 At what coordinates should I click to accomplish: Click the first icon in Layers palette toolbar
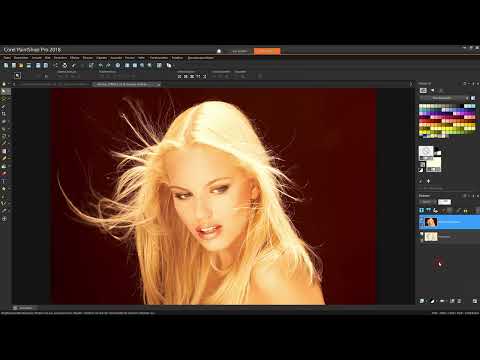[421, 210]
